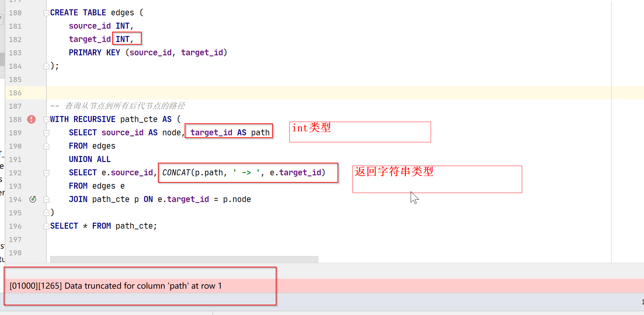The image size is (644, 315).
Task: Collapse the SELECT fold marker on line 189
Action: [x=46, y=133]
